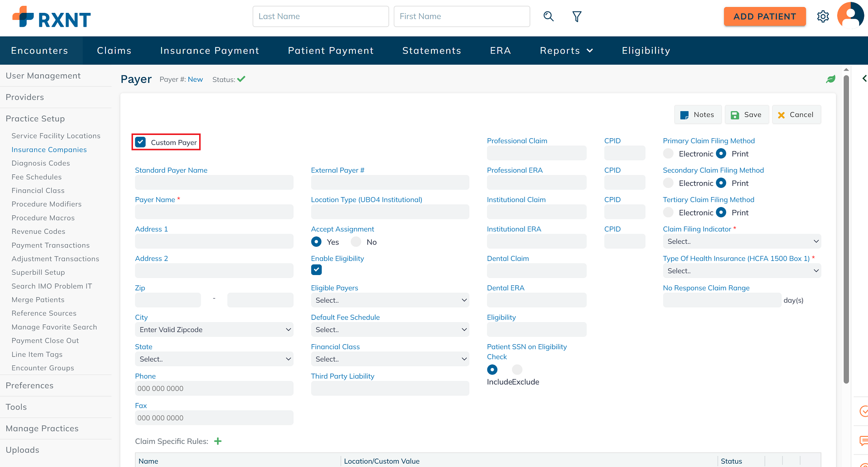The width and height of the screenshot is (868, 467).
Task: Toggle the Enable Eligibility checkbox
Action: click(x=316, y=270)
